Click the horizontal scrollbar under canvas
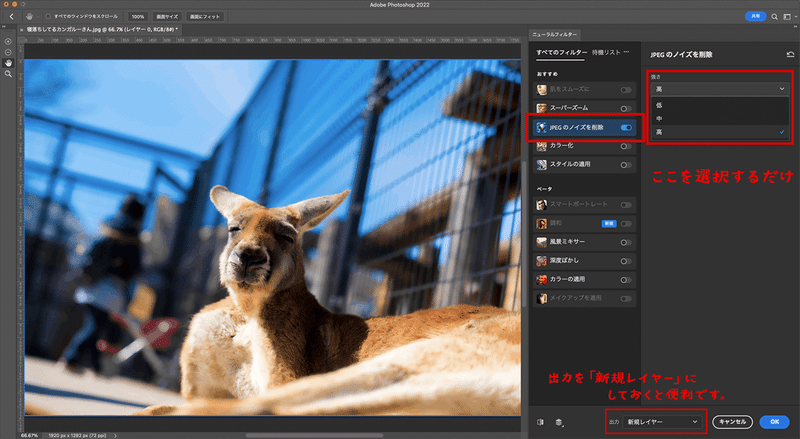Image resolution: width=800 pixels, height=439 pixels. (x=314, y=435)
